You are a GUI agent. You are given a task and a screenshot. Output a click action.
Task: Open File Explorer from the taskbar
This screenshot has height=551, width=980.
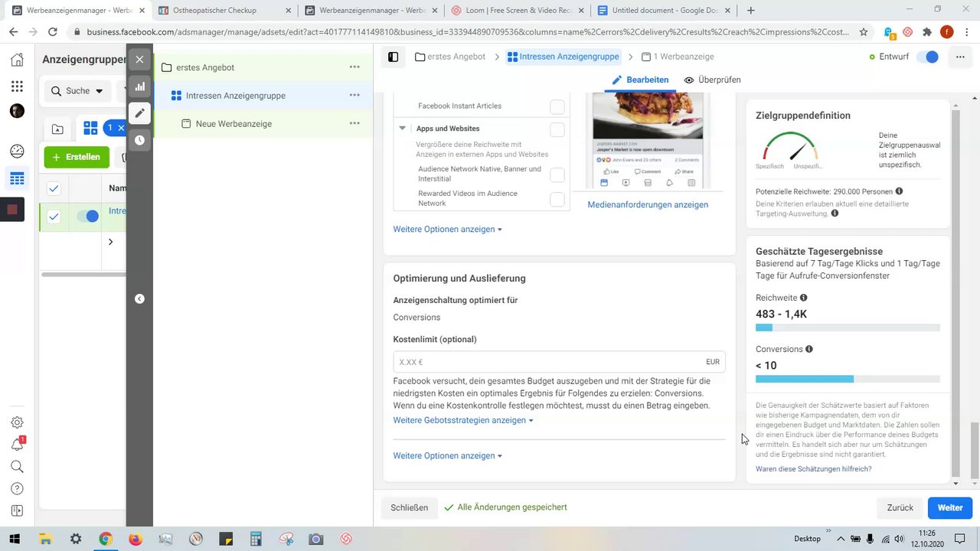pos(45,539)
